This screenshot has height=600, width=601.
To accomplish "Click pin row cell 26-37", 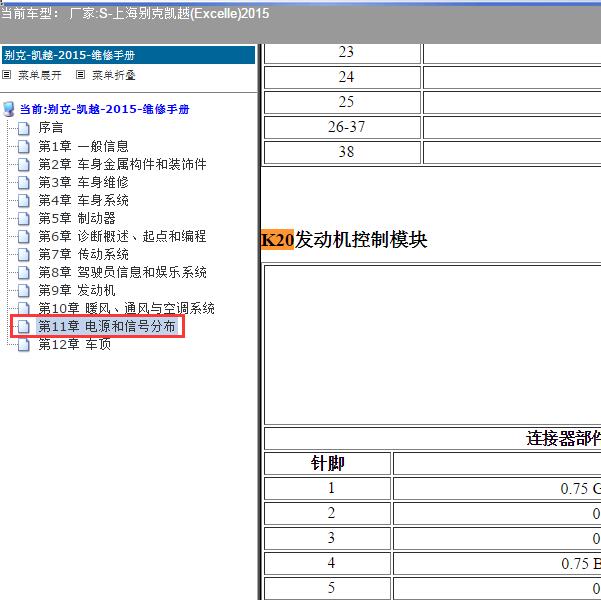I will (x=343, y=127).
